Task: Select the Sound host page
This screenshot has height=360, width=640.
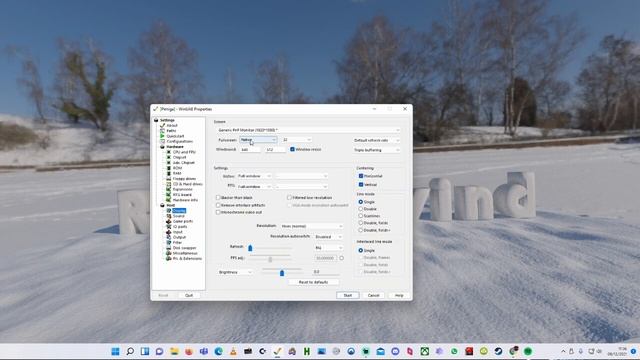Action: tap(179, 216)
